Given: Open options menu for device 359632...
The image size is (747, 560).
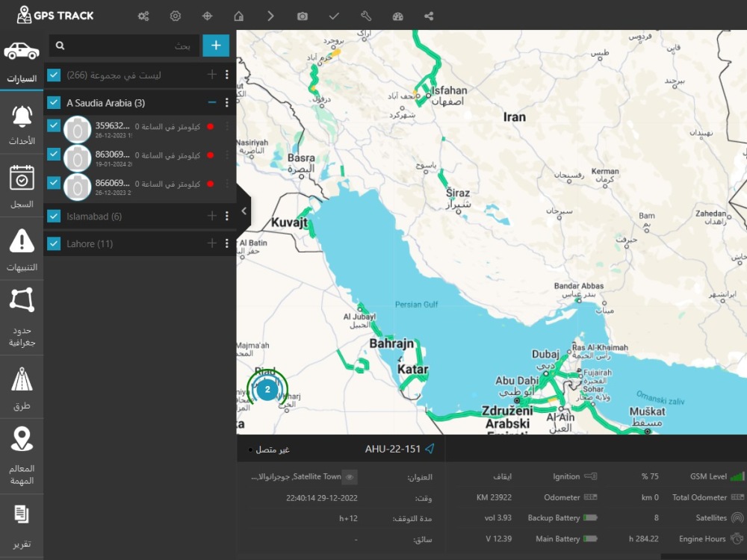Looking at the screenshot, I should pos(227,127).
